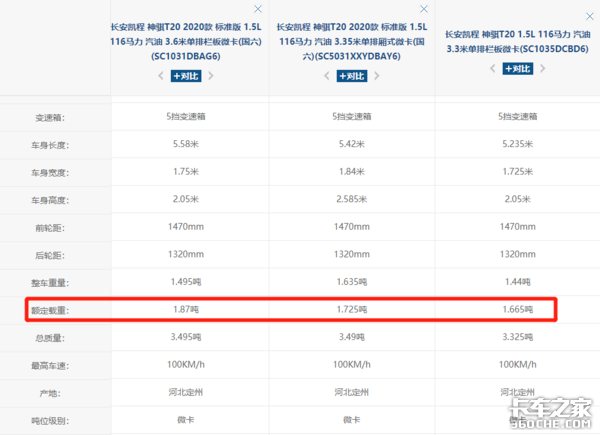Click the 1.665吨 rated load value
The image size is (600, 435).
pos(518,309)
